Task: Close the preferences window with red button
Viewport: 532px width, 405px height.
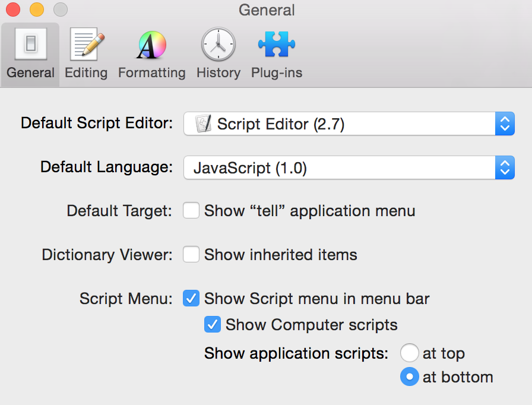Action: [x=13, y=9]
